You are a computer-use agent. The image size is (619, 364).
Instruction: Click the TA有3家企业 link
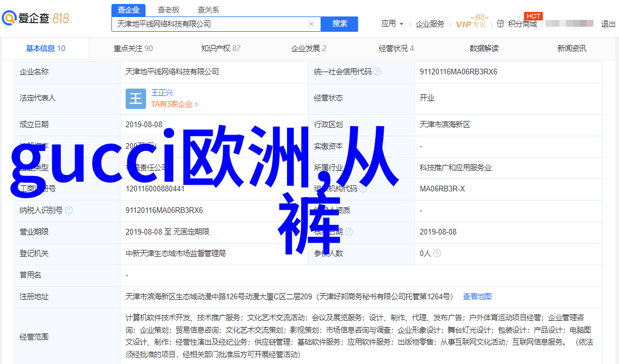click(175, 104)
